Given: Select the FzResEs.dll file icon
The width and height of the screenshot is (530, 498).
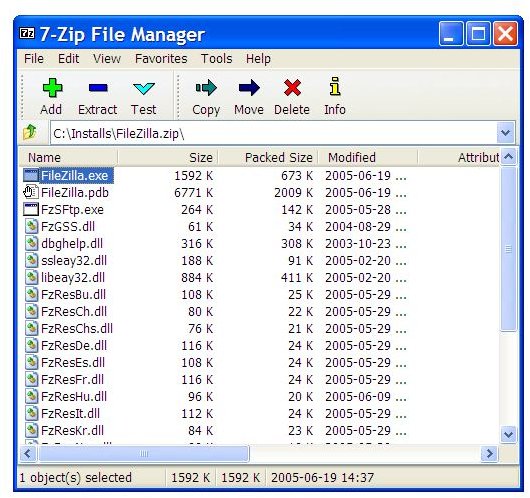Looking at the screenshot, I should (x=31, y=362).
